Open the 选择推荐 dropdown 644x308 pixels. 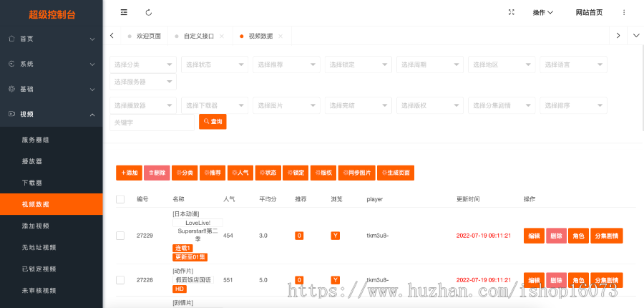coord(286,64)
